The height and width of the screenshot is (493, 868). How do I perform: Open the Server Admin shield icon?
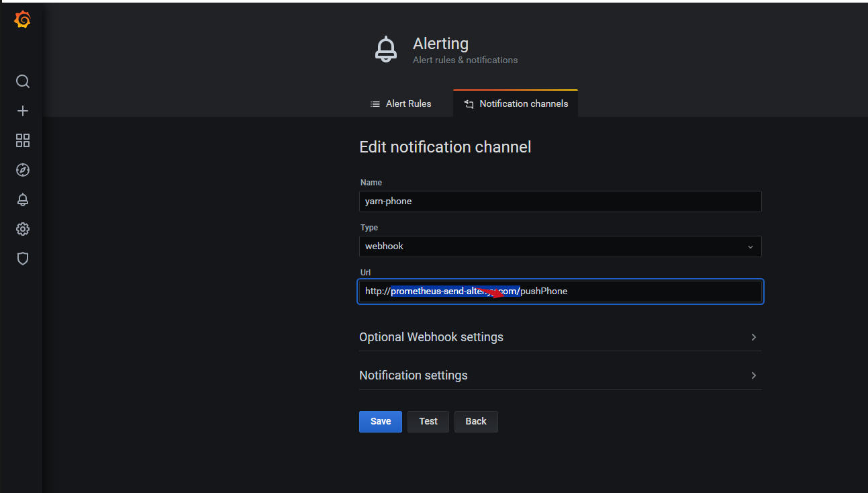[23, 259]
